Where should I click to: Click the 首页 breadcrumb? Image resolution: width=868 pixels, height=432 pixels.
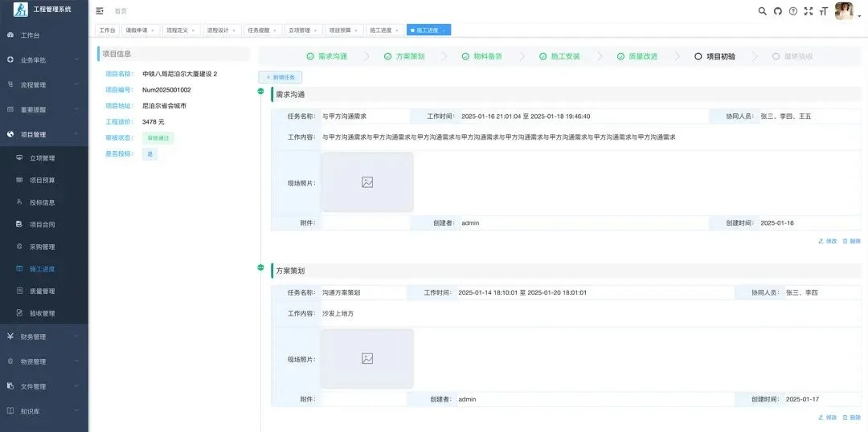point(120,11)
